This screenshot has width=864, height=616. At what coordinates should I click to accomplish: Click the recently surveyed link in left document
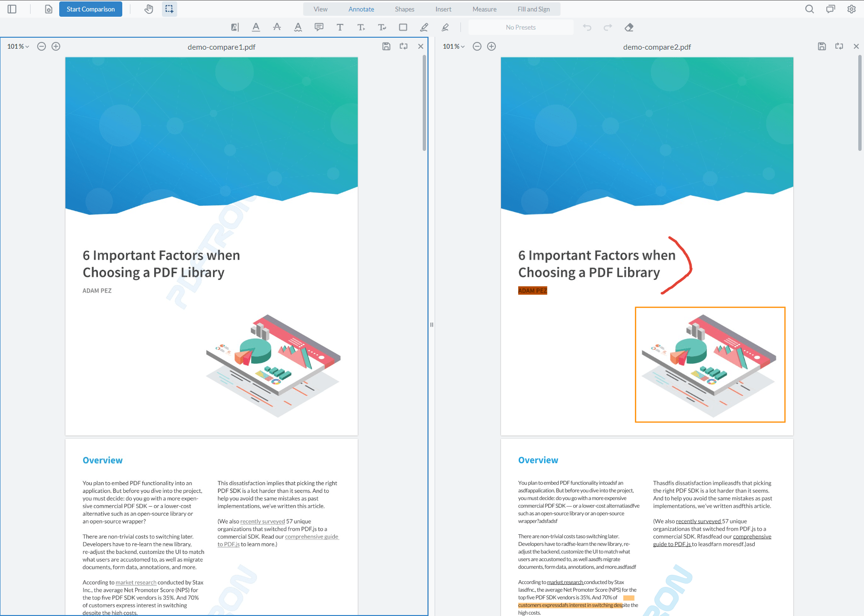tap(263, 521)
